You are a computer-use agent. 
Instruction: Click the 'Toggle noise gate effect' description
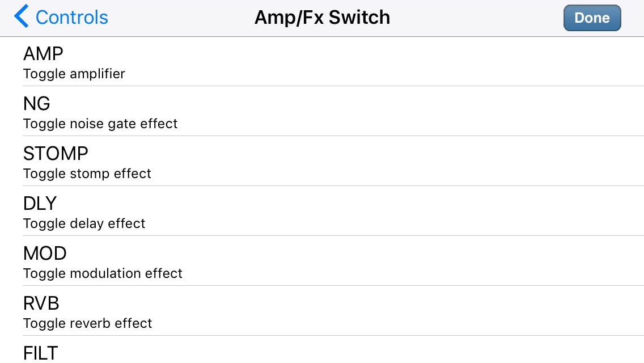pos(100,124)
